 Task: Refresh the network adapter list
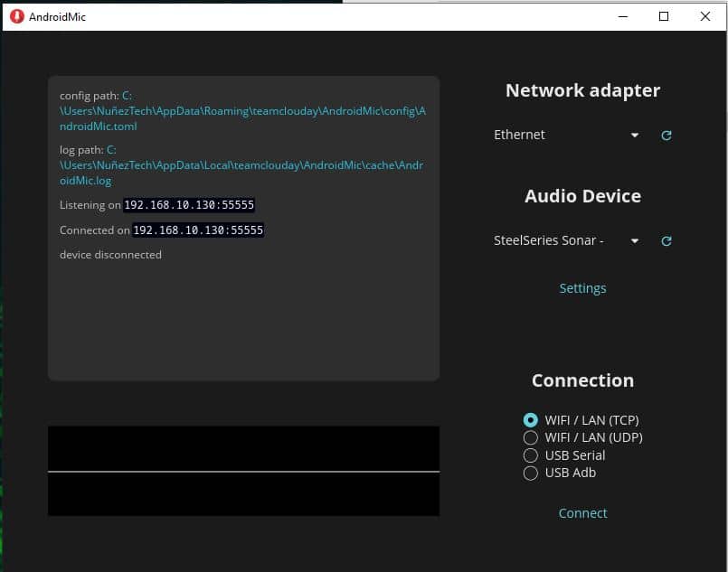(x=667, y=135)
